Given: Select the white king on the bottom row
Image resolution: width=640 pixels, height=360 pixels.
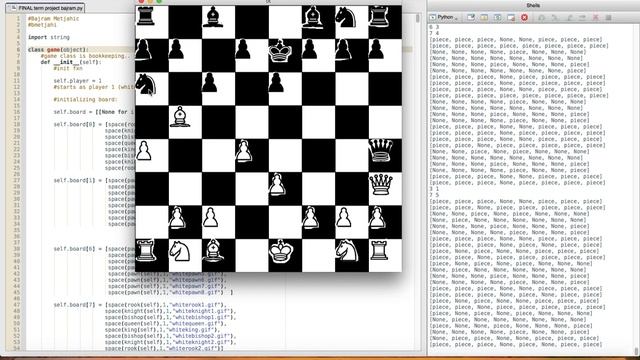Looking at the screenshot, I should 281,250.
